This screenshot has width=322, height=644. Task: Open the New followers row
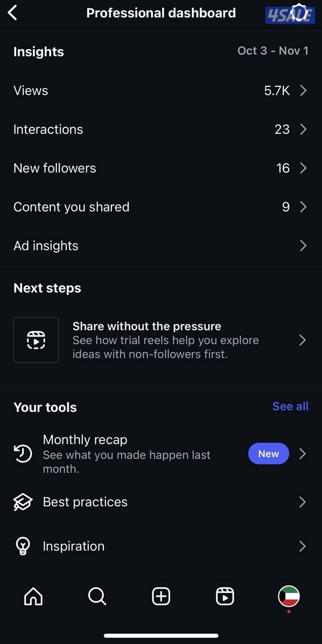tap(160, 168)
